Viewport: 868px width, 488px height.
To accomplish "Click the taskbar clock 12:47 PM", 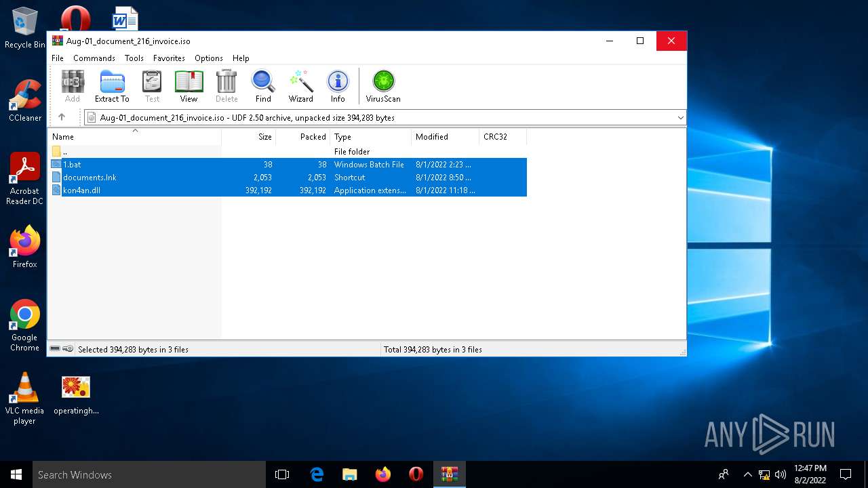I will click(810, 474).
